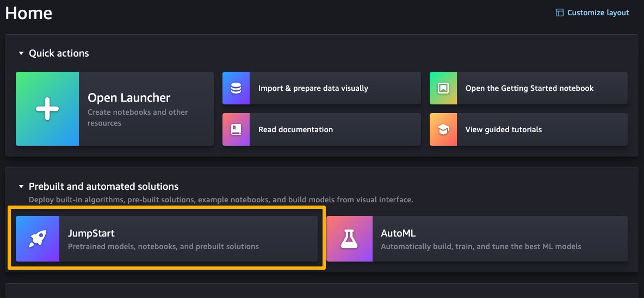Collapse Prebuilt and automated solutions section
This screenshot has height=298, width=644.
pos(21,187)
